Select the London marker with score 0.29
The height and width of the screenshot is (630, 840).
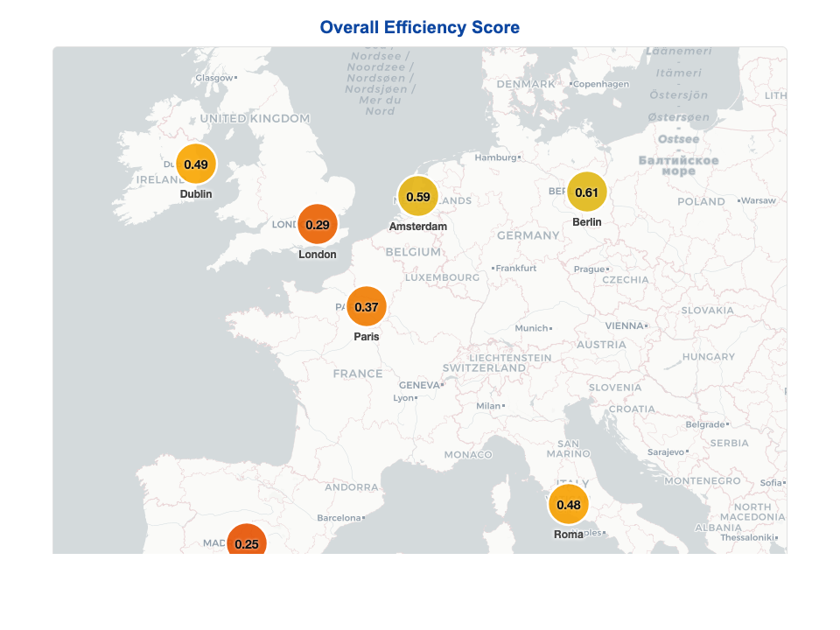coord(318,225)
